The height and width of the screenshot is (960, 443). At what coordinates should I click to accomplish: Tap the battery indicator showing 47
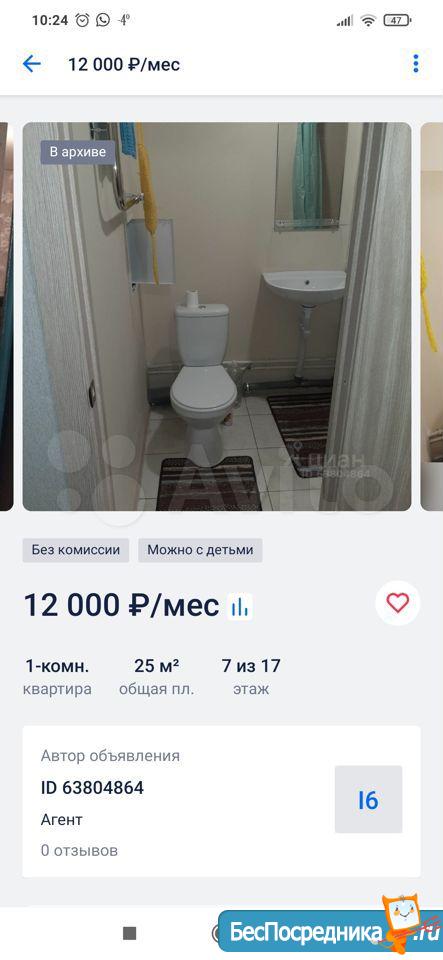tap(396, 20)
